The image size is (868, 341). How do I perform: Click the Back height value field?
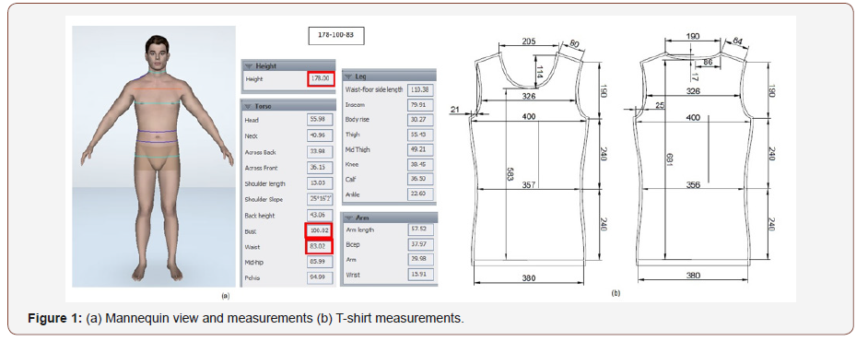click(x=320, y=216)
